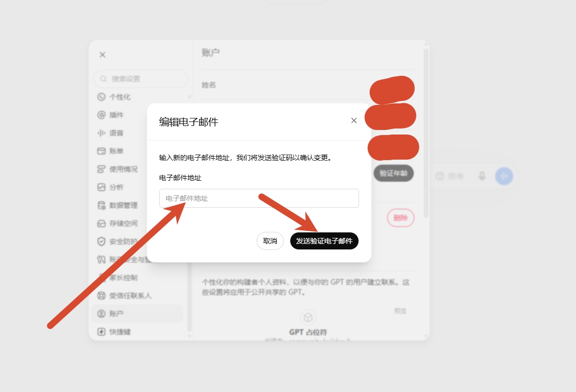
Task: Open the 受信任联系人 trusted contacts icon
Action: click(101, 296)
